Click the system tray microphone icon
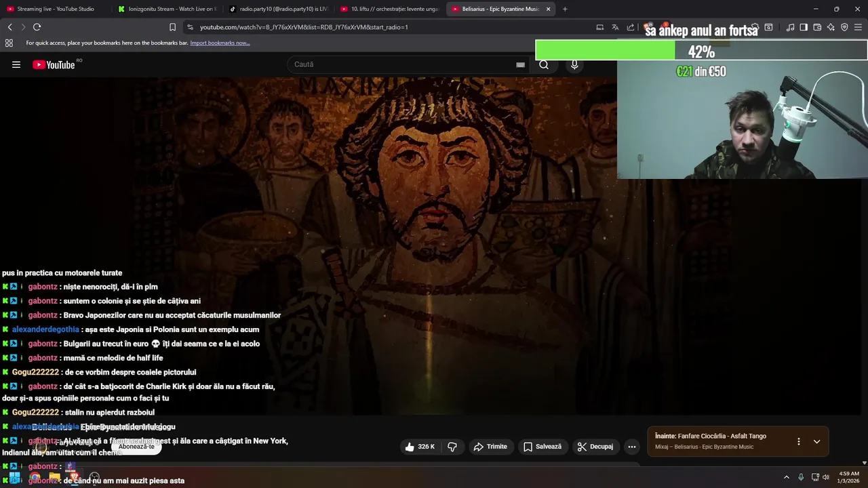This screenshot has width=868, height=488. pos(801,477)
